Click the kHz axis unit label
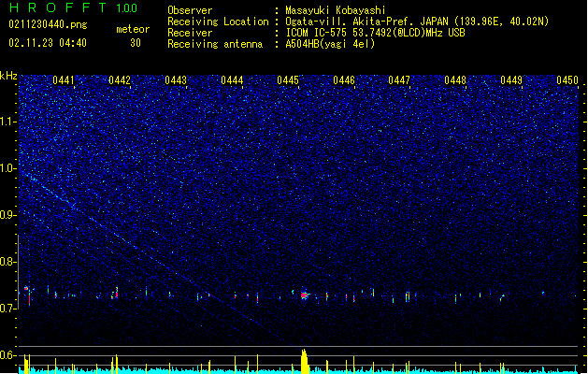Image resolution: width=588 pixels, height=374 pixels. click(8, 76)
